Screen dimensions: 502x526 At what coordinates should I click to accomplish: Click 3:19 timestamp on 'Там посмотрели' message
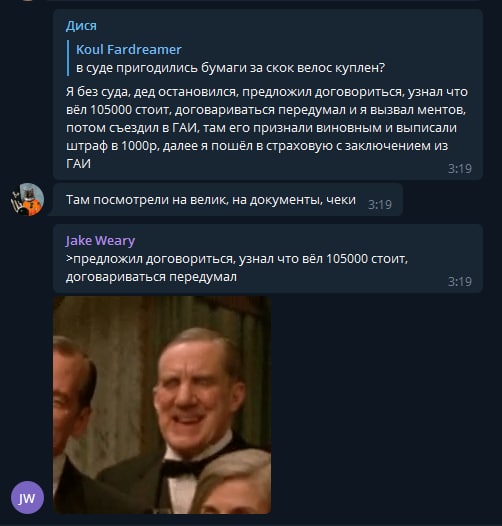click(x=380, y=205)
